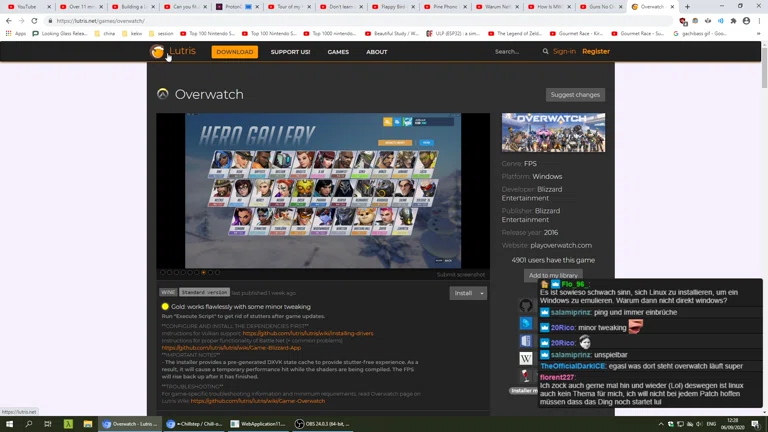Open the Install dropdown arrow
Screen dimensions: 768x432
click(481, 293)
